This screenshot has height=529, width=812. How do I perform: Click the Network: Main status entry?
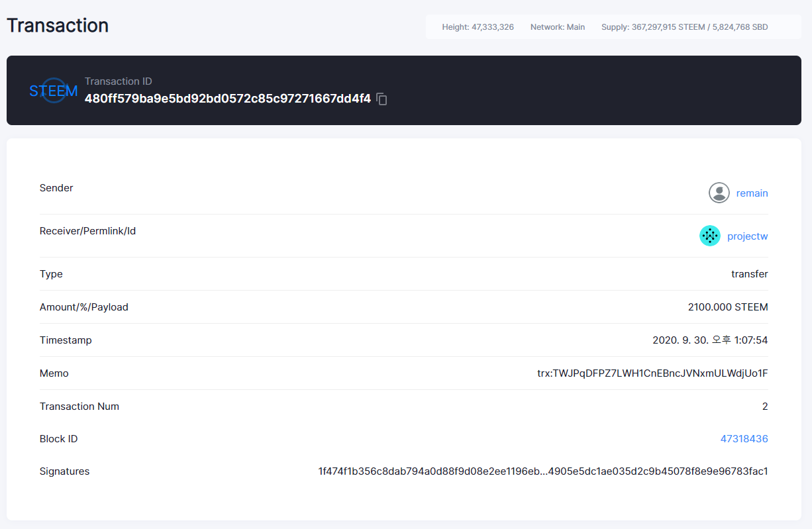pos(558,27)
